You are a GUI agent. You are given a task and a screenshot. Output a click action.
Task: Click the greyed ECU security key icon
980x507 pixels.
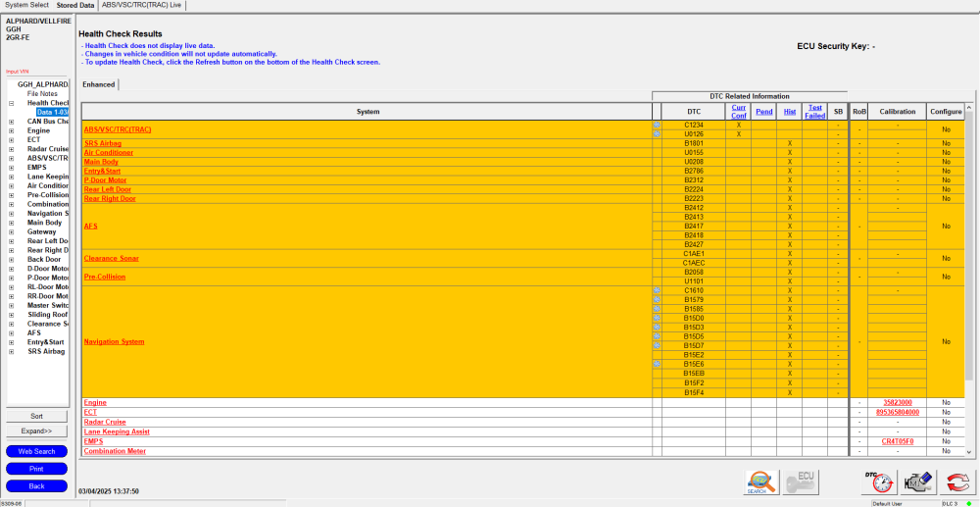pos(802,482)
